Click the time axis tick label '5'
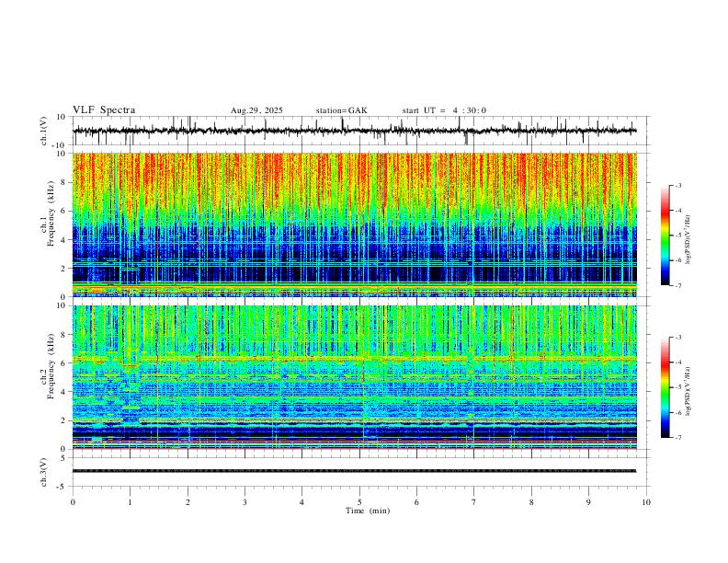 [x=359, y=502]
